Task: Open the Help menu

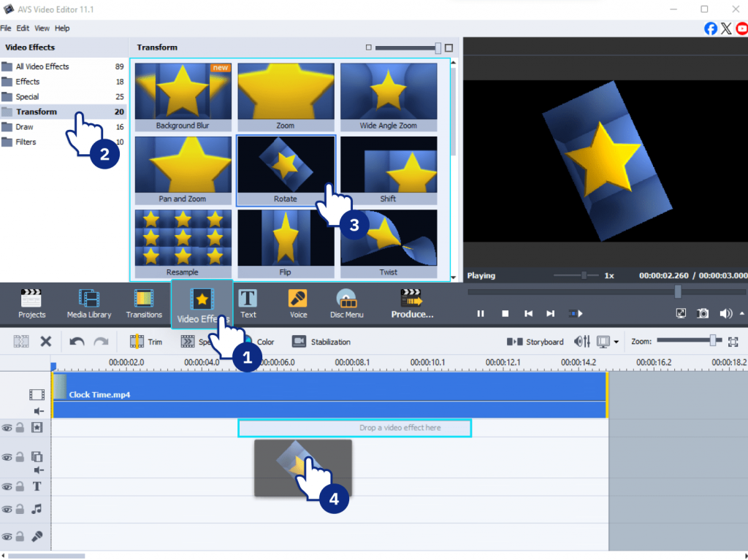Action: (x=62, y=28)
